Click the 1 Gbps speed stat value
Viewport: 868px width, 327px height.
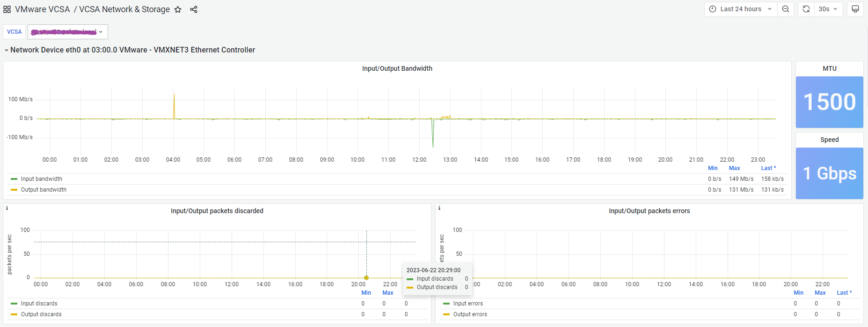pos(830,173)
